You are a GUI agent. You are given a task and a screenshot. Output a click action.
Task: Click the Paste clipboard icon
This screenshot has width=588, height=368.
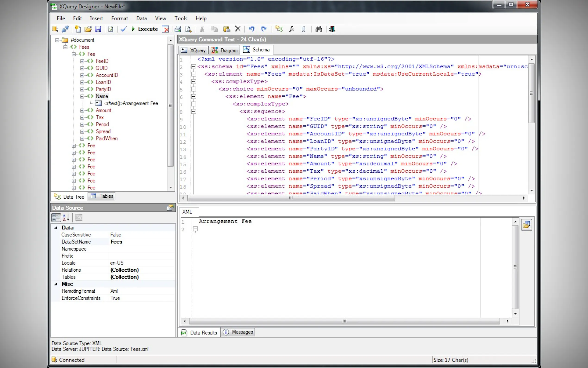(x=227, y=29)
